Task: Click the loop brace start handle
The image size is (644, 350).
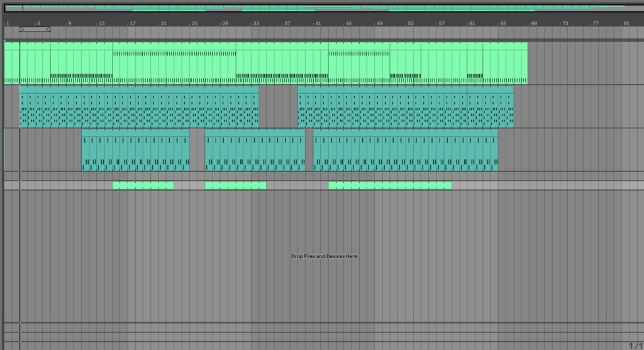Action: click(x=22, y=29)
